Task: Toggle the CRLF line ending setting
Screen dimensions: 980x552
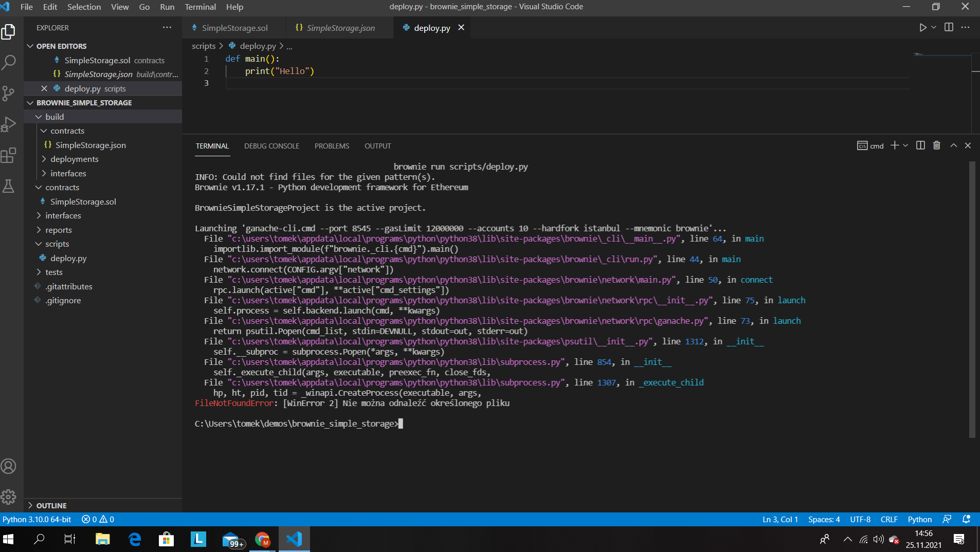Action: 888,520
